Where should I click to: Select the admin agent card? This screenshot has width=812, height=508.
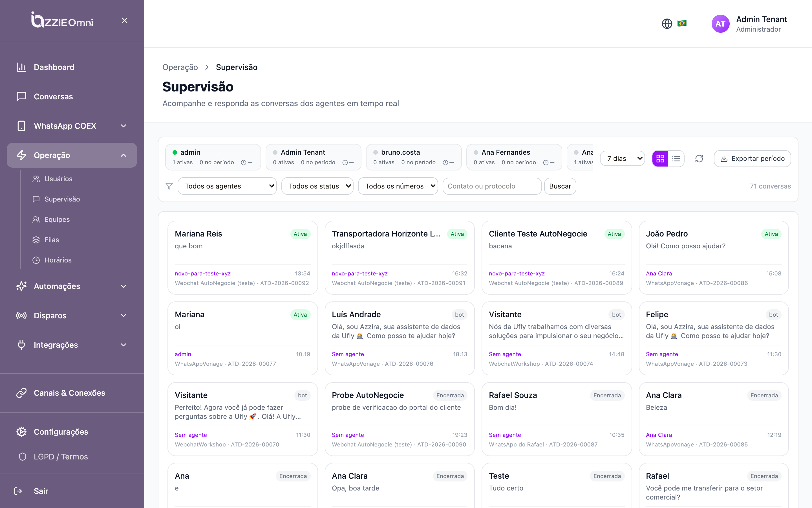[213, 157]
